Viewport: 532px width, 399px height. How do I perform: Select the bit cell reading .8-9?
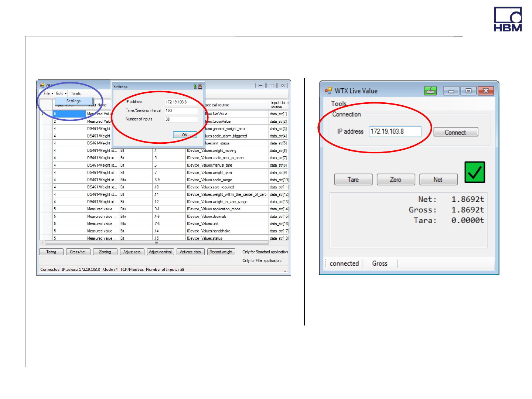169,180
